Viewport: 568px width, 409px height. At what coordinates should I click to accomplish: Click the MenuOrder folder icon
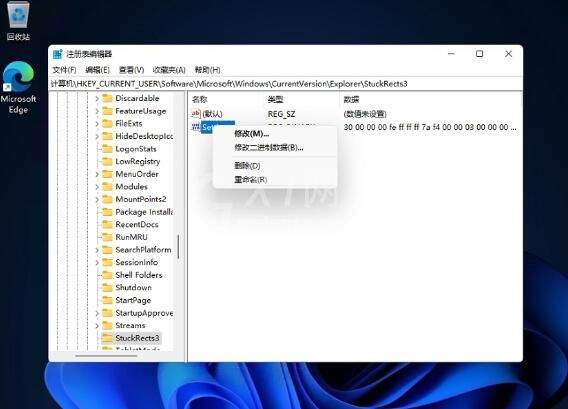[107, 174]
